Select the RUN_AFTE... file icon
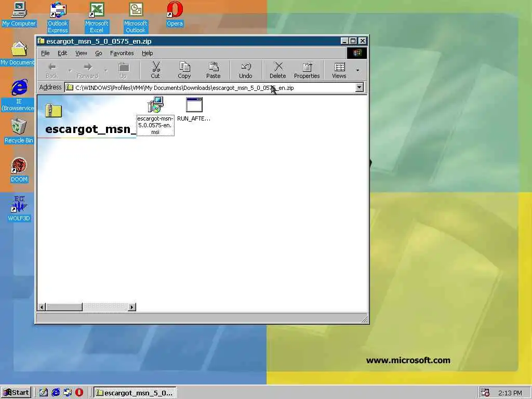Viewport: 532px width, 399px height. tap(194, 109)
